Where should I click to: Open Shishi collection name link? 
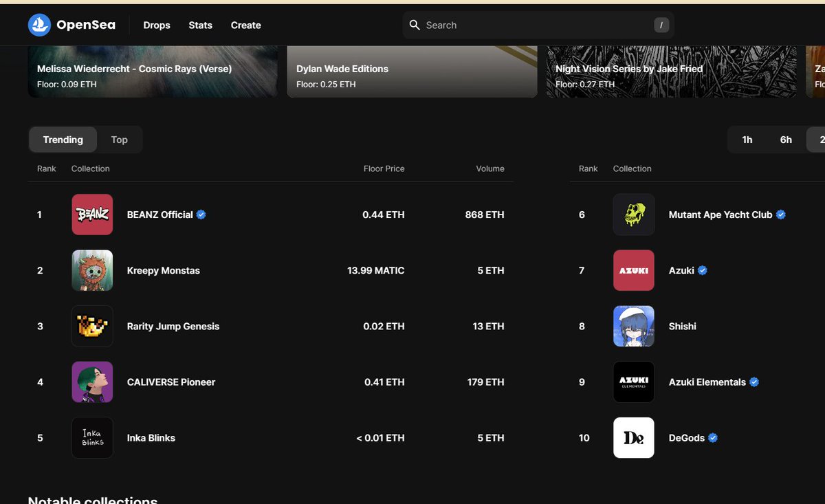coord(683,326)
